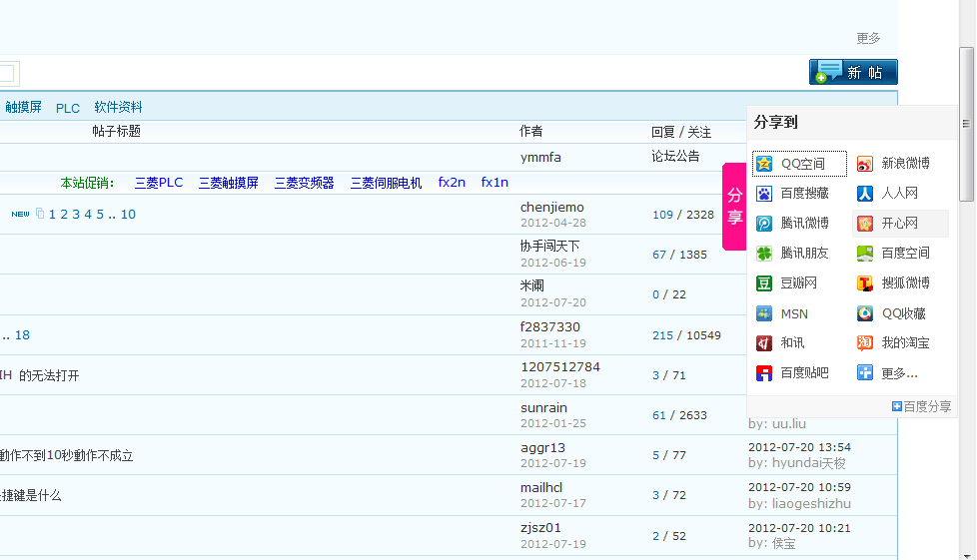Click the 新帖 new post button

coord(853,72)
